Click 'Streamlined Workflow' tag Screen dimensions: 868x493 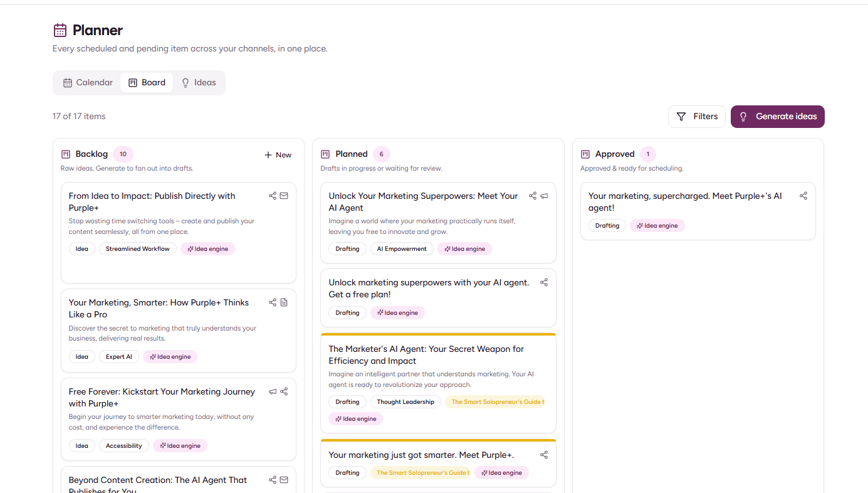point(138,249)
